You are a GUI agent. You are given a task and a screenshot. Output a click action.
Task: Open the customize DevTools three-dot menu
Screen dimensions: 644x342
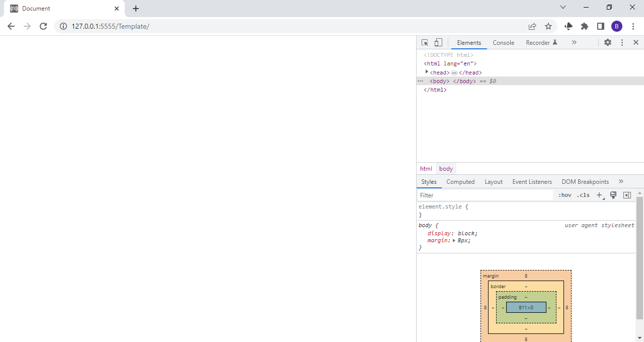tap(622, 42)
